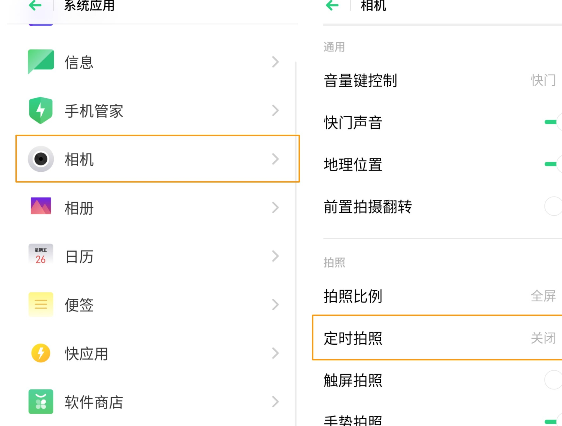Enable 前置拍摄翻转 switch
Image resolution: width=562 pixels, height=426 pixels.
point(553,206)
